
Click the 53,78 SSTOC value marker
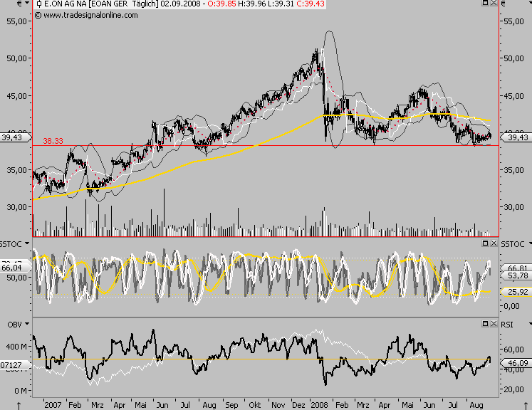click(517, 275)
